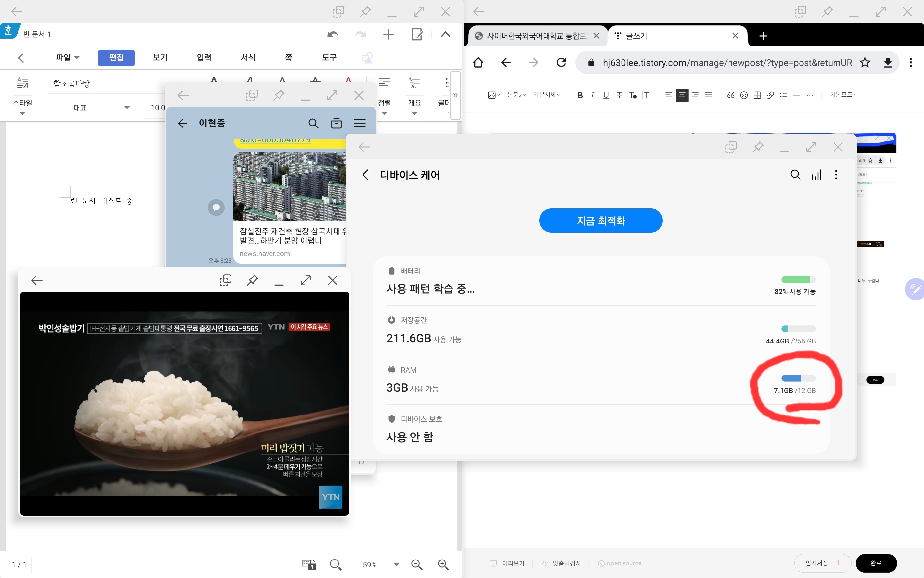Toggle italic in tistory editor
The height and width of the screenshot is (578, 924).
(x=592, y=95)
